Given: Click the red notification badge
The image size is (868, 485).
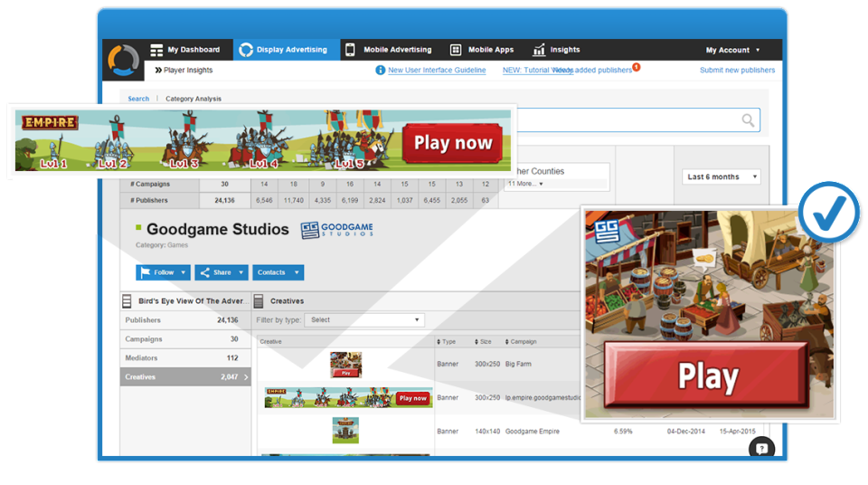Looking at the screenshot, I should (x=637, y=67).
